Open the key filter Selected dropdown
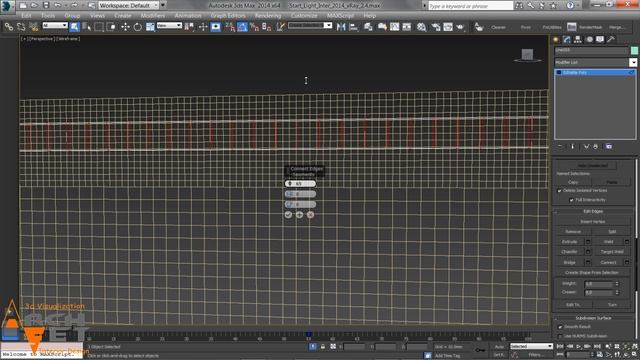This screenshot has width=640, height=360. pos(531,346)
